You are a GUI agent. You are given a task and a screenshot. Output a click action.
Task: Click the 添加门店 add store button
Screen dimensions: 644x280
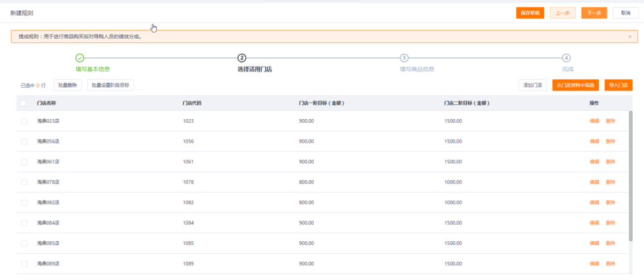pyautogui.click(x=532, y=85)
